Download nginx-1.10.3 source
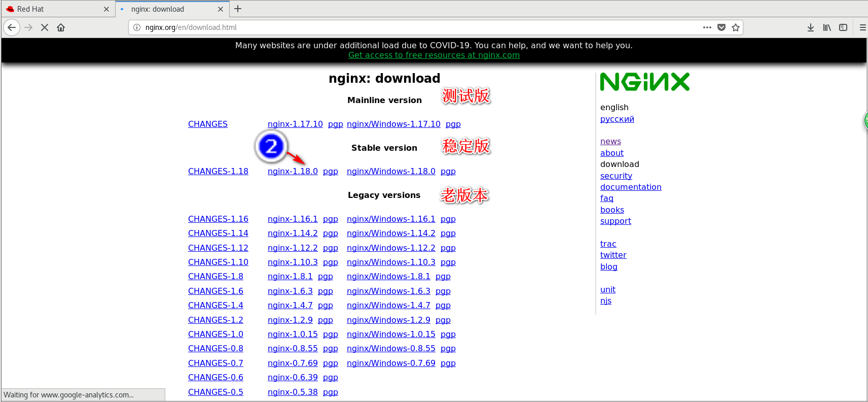 [x=293, y=262]
